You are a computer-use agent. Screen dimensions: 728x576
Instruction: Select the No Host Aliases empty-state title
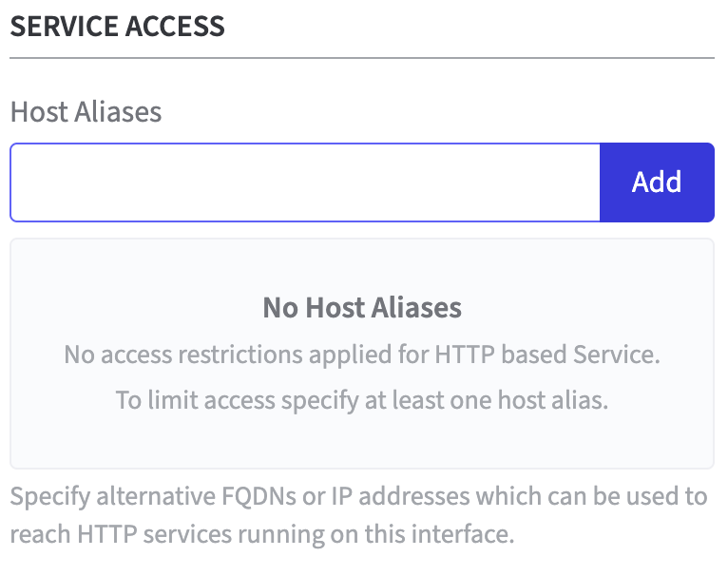pyautogui.click(x=362, y=308)
